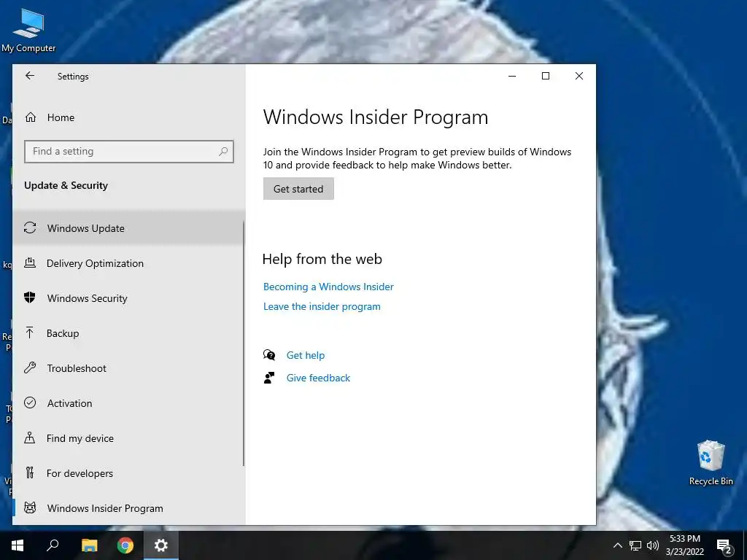This screenshot has width=747, height=560.
Task: Click the Get help chat-bubble icon
Action: pos(269,355)
